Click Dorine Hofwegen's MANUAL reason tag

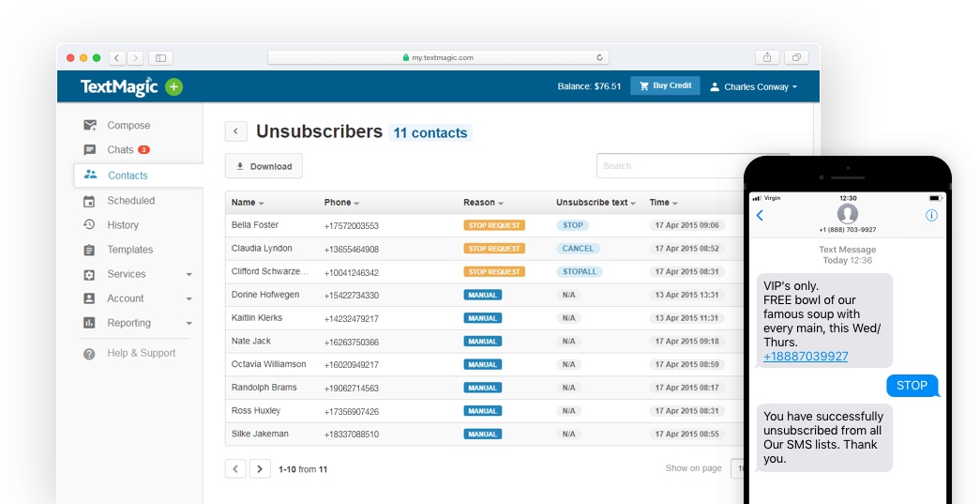pos(483,295)
